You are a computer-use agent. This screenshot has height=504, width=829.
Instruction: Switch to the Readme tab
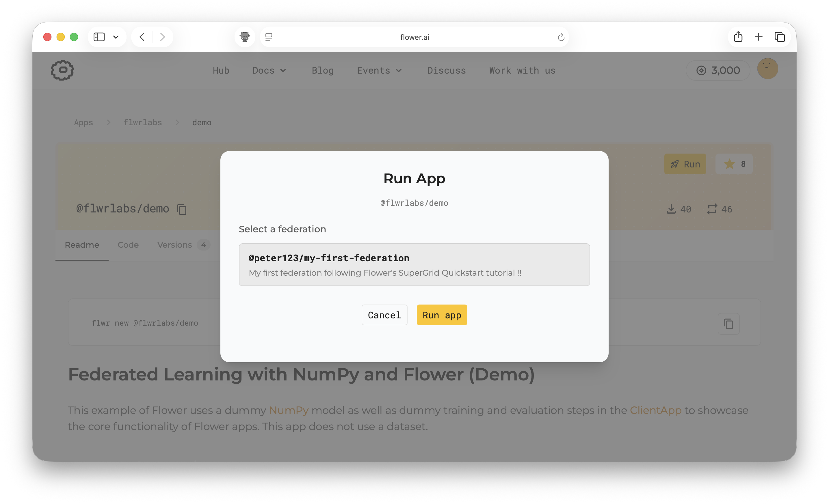pyautogui.click(x=82, y=245)
